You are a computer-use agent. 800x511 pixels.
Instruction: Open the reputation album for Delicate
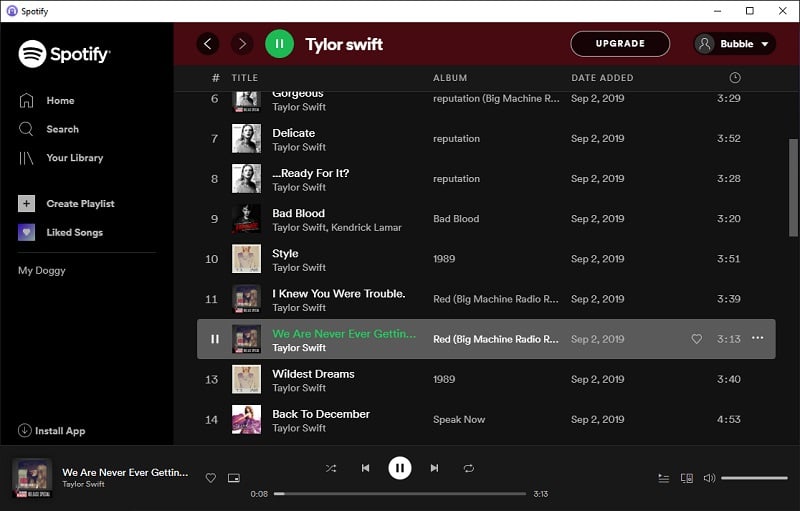pyautogui.click(x=456, y=139)
